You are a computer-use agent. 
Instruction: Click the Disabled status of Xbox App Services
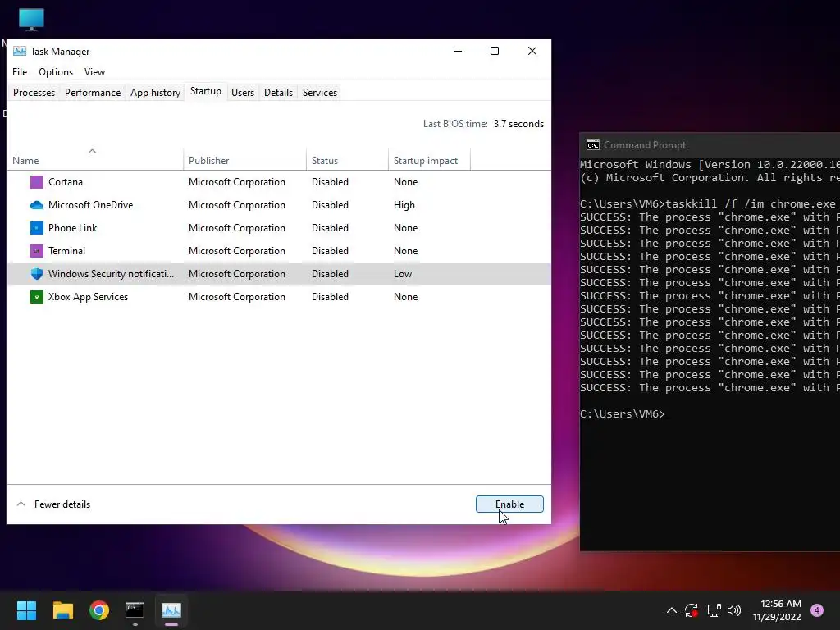tap(330, 297)
